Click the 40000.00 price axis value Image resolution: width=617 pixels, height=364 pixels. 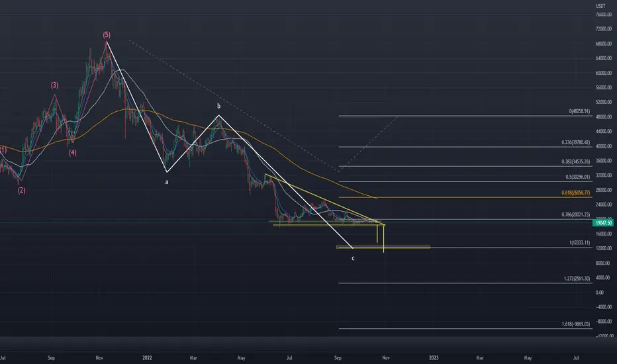point(604,146)
